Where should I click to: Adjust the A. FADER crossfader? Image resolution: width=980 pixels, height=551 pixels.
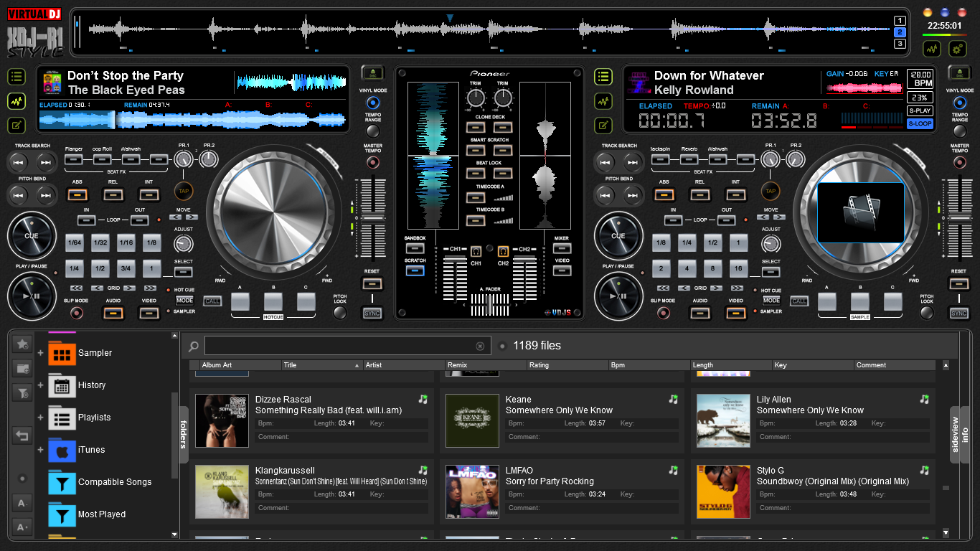click(490, 306)
